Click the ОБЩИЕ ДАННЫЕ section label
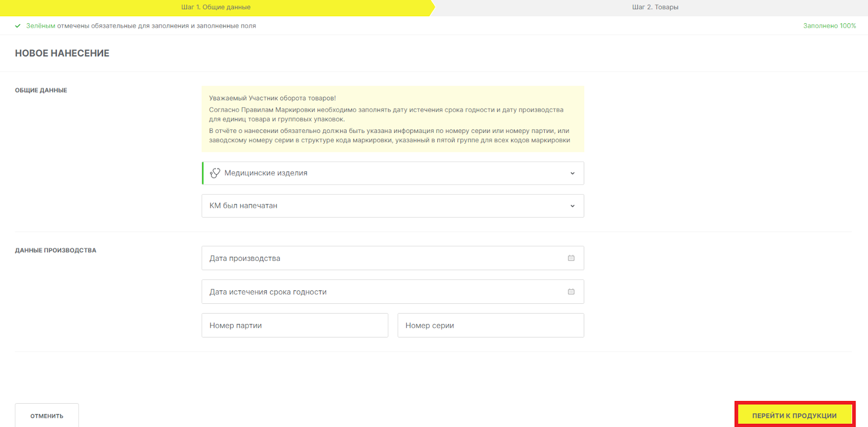 coord(41,90)
